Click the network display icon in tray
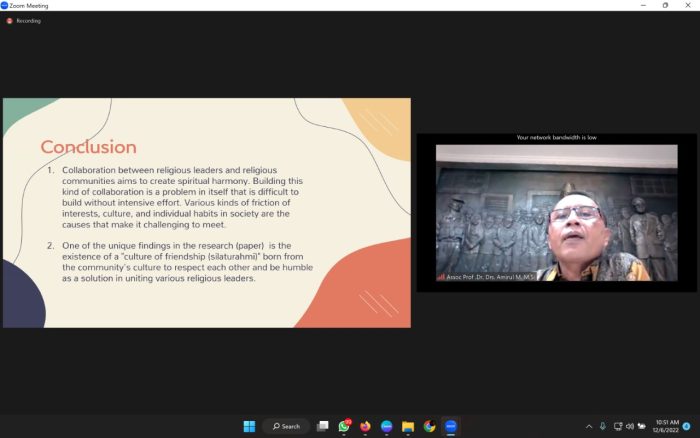Screen dimensions: 700x438 coord(617,426)
